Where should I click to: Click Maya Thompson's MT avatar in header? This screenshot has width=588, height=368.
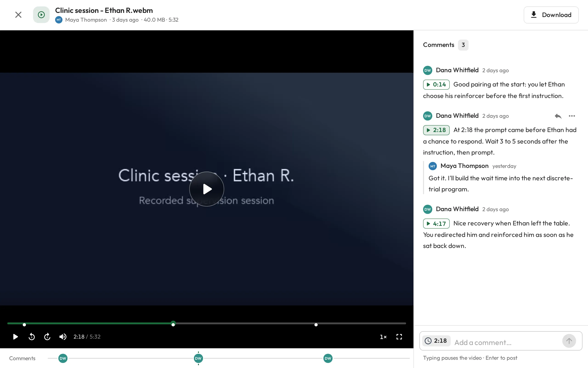(x=59, y=20)
